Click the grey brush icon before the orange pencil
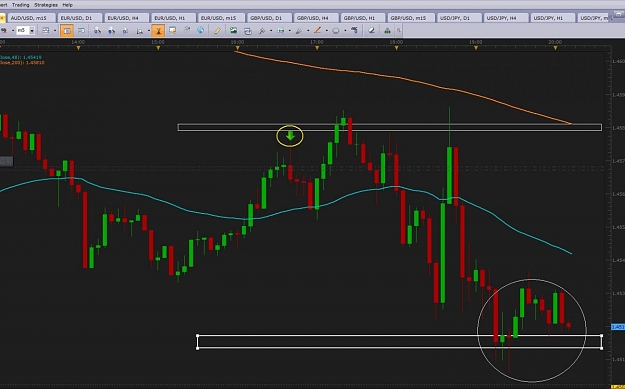This screenshot has width=625, height=389. point(299,30)
